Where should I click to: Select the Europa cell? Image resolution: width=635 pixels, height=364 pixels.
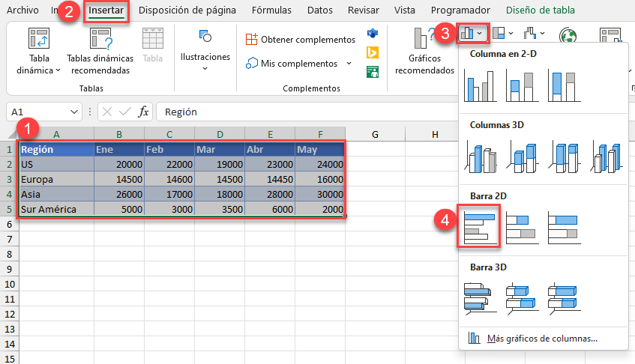coord(57,179)
